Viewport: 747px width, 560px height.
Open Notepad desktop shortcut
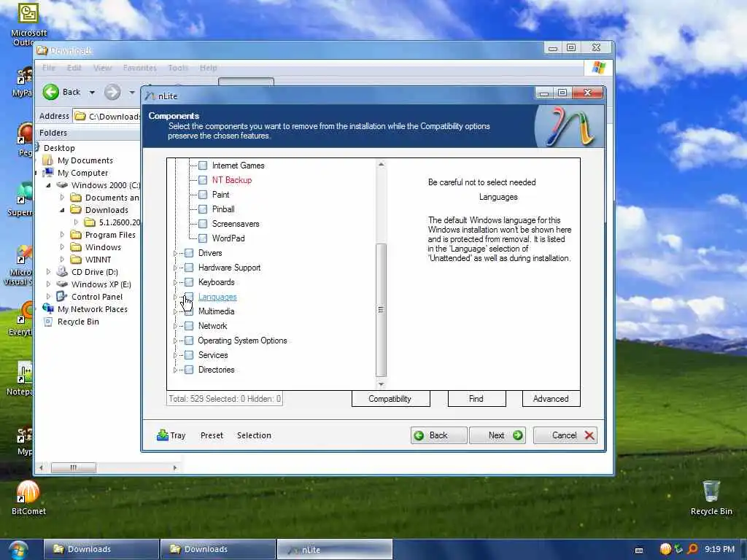[x=21, y=378]
